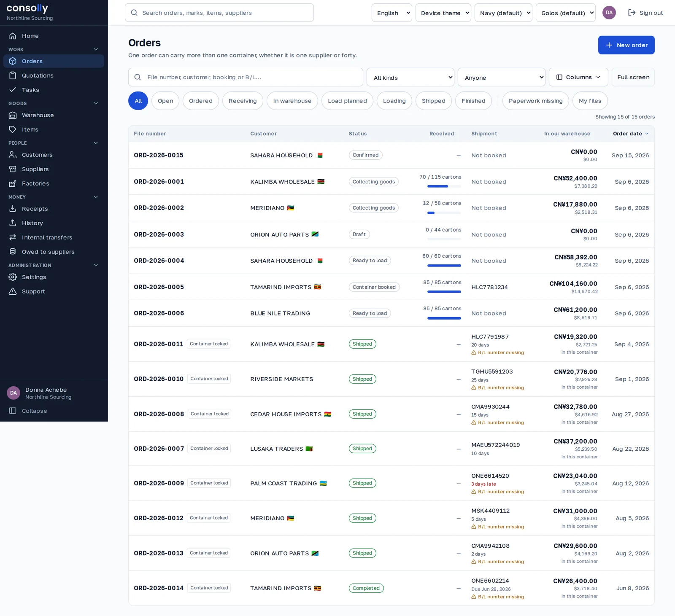Click the 70 / 115 cartons progress bar
The height and width of the screenshot is (616, 675).
tap(444, 186)
